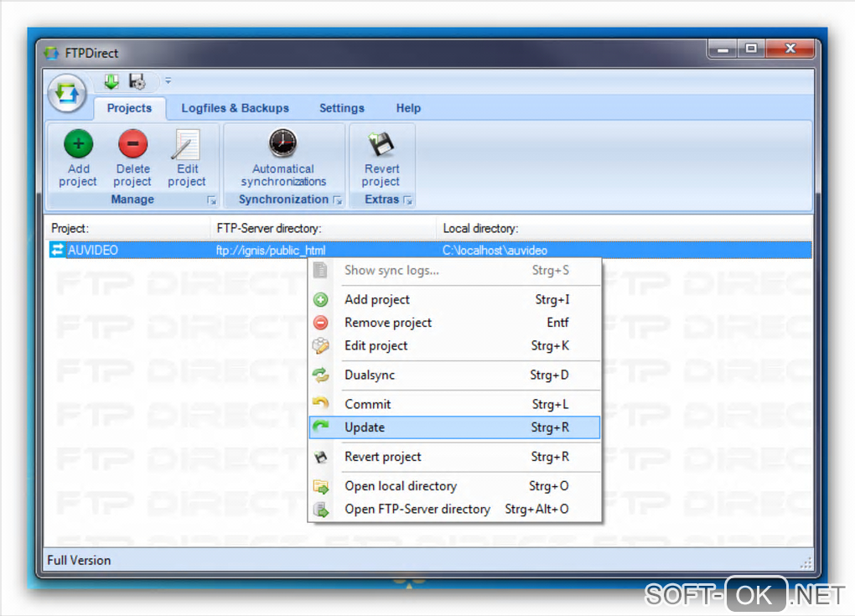Screen dimensions: 855x616
Task: Click the green download arrow quick-access icon
Action: pyautogui.click(x=111, y=82)
